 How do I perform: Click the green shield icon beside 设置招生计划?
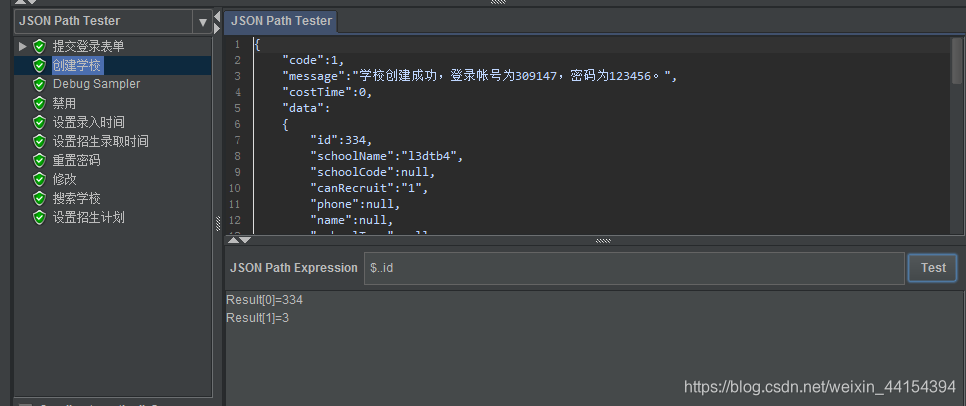pos(39,217)
